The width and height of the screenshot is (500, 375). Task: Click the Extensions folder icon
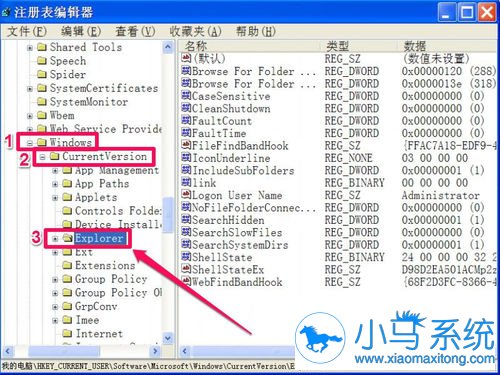click(x=67, y=265)
